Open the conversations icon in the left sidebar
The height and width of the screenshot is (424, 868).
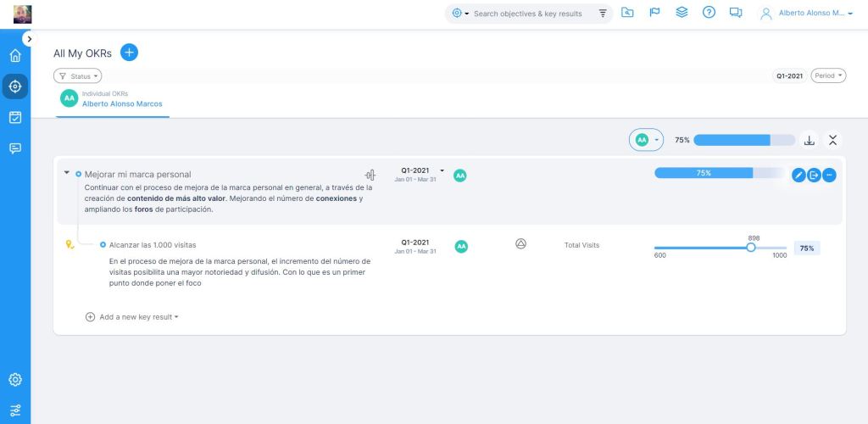coord(14,148)
